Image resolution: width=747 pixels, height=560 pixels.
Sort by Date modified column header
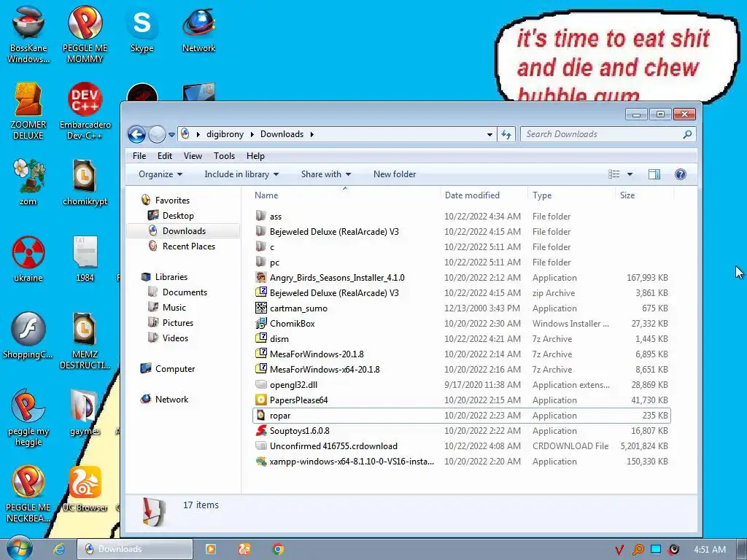point(484,195)
